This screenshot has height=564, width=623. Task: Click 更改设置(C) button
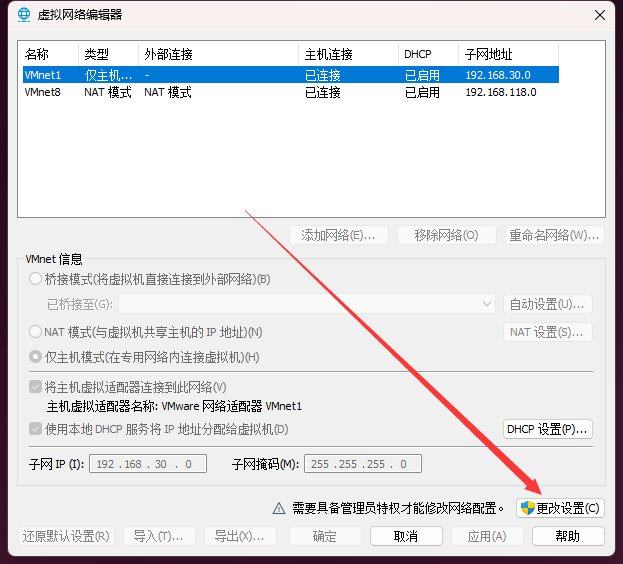coord(560,508)
